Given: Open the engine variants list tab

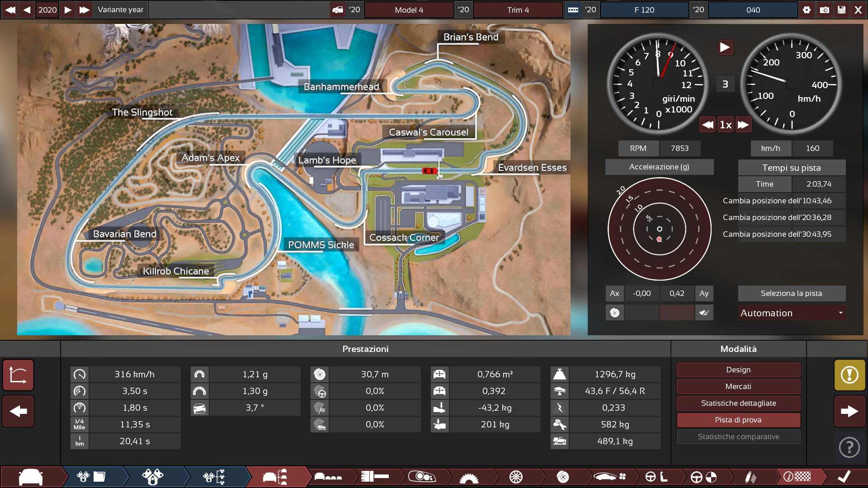Looking at the screenshot, I should [214, 477].
